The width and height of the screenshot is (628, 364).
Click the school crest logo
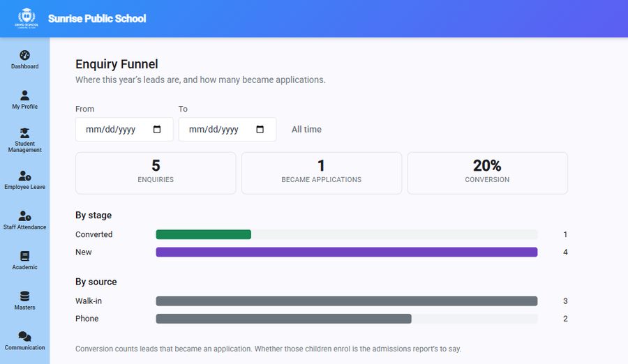pyautogui.click(x=27, y=18)
